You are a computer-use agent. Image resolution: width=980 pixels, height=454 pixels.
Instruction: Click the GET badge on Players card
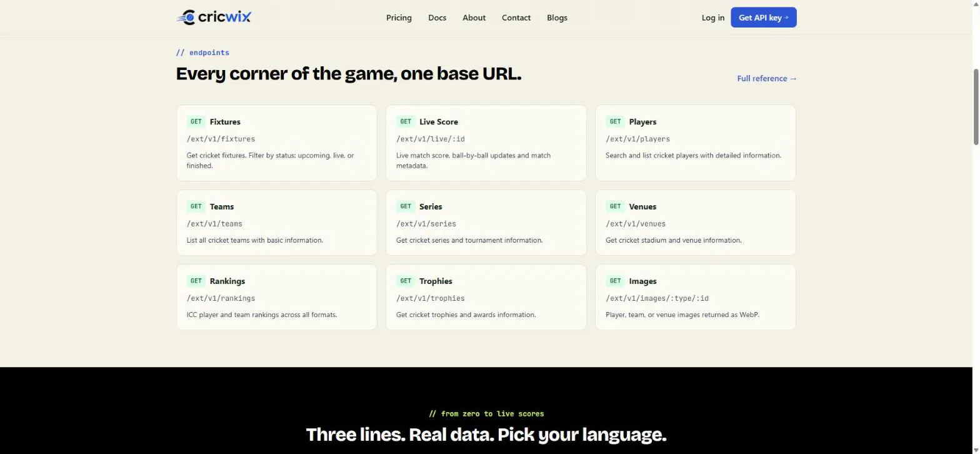click(x=615, y=122)
